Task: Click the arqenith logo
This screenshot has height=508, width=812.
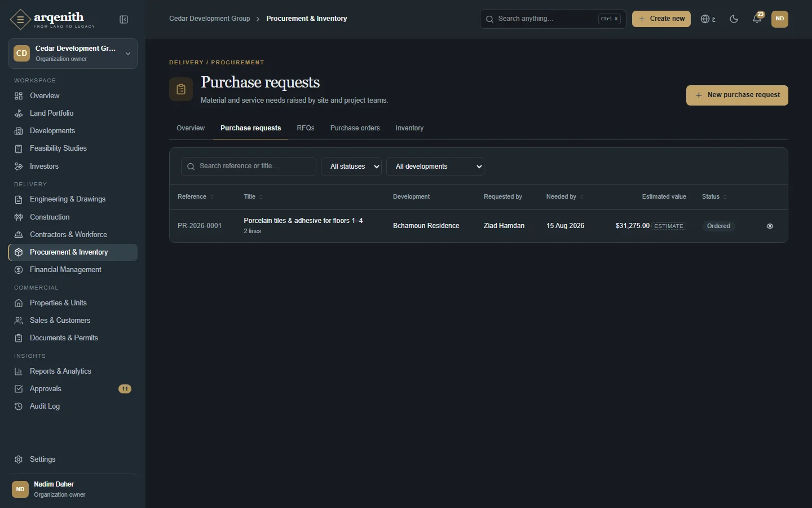Action: tap(52, 19)
